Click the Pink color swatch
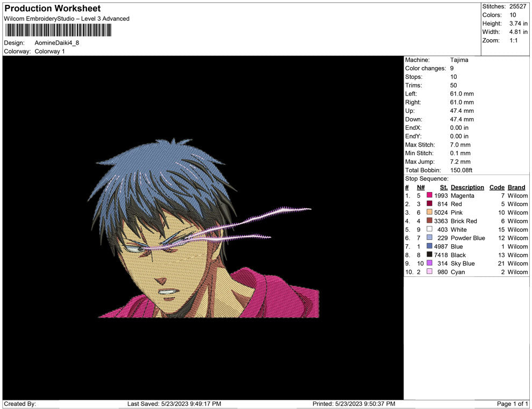The height and width of the screenshot is (409, 532). pyautogui.click(x=429, y=212)
